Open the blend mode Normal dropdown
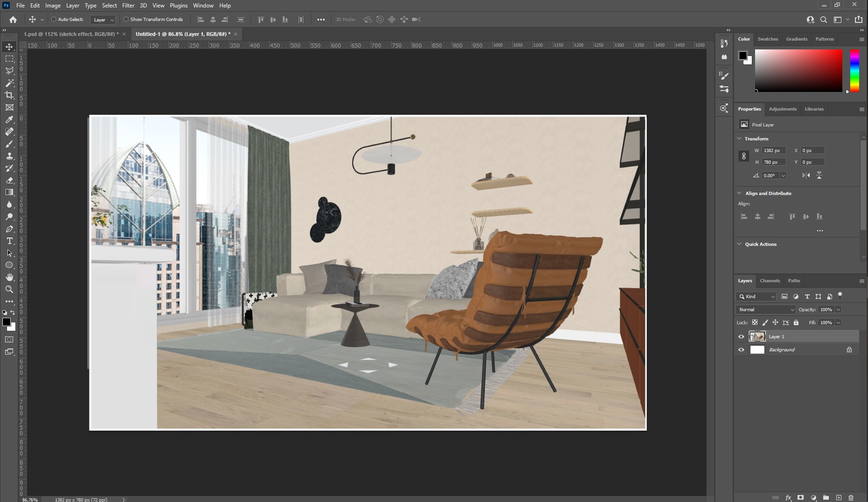 [765, 309]
